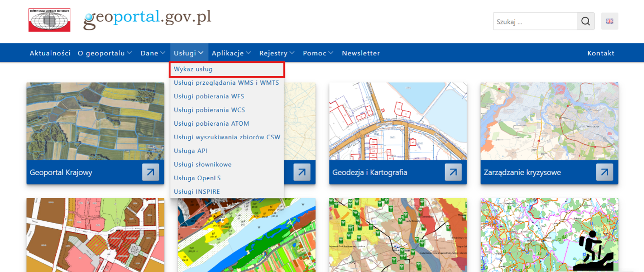Open the Zarządzanie kryzysowe map thumbnail
The width and height of the screenshot is (644, 272).
coord(549,121)
